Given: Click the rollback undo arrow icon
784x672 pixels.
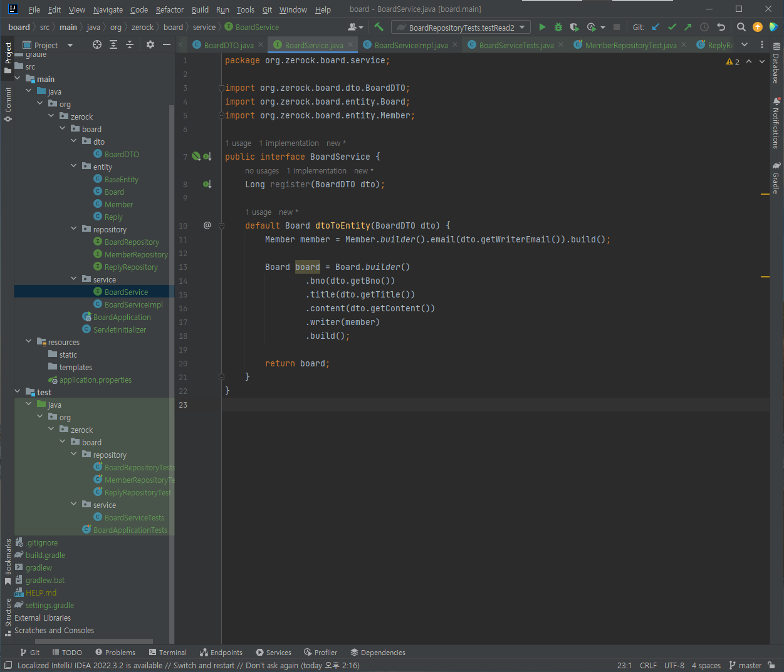Looking at the screenshot, I should pos(721,27).
